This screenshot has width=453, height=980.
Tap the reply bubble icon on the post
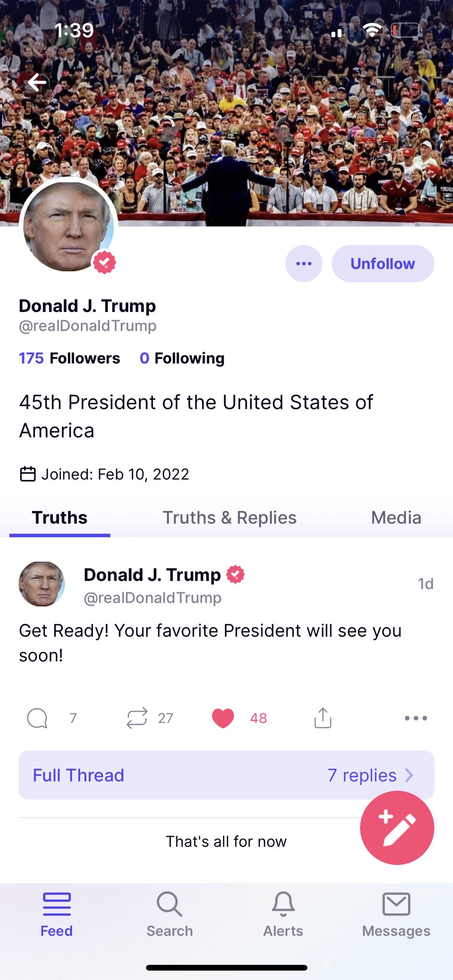pyautogui.click(x=37, y=718)
